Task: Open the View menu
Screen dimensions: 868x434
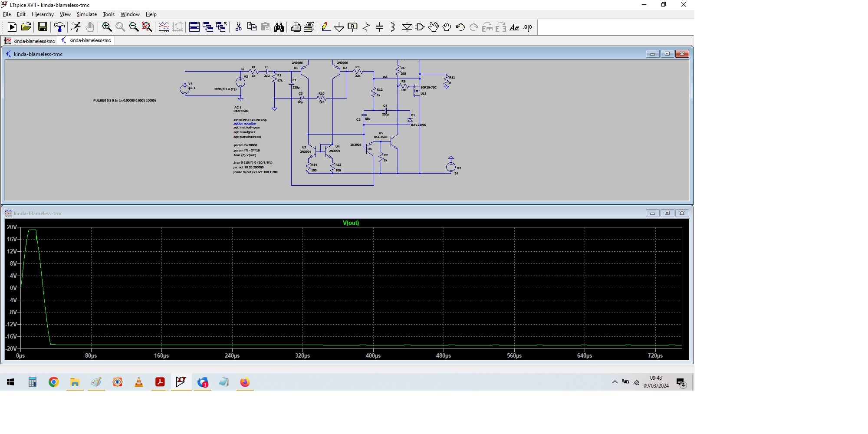Action: pyautogui.click(x=65, y=14)
